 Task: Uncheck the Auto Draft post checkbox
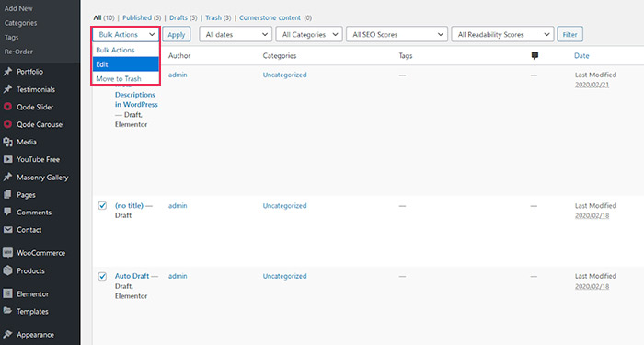[x=102, y=276]
